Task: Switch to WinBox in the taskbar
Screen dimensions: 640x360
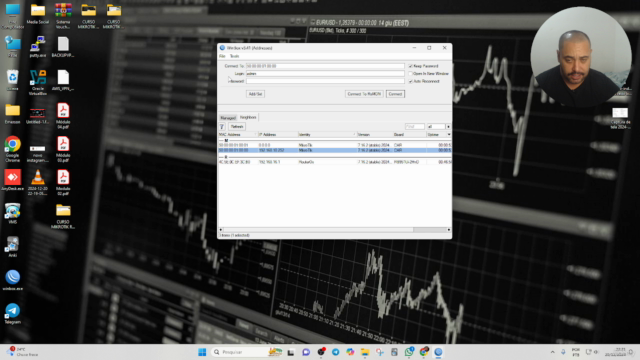Action: 438,352
